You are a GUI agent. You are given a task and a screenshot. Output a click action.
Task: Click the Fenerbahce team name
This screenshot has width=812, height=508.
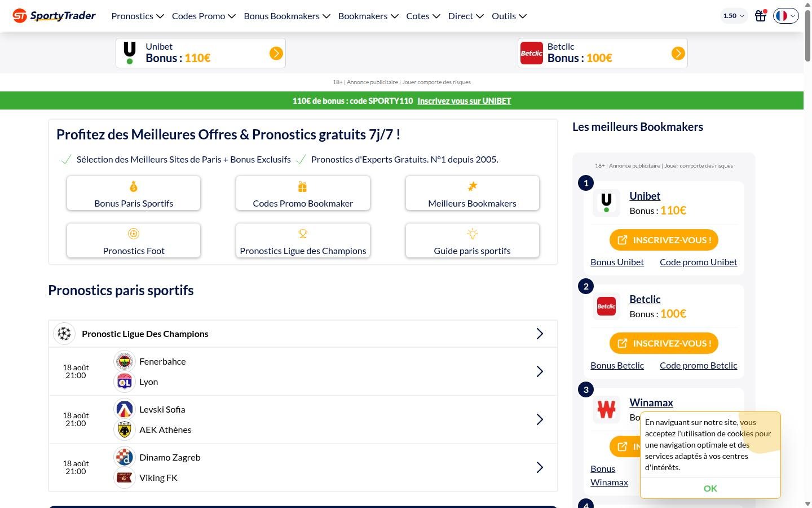pos(162,361)
